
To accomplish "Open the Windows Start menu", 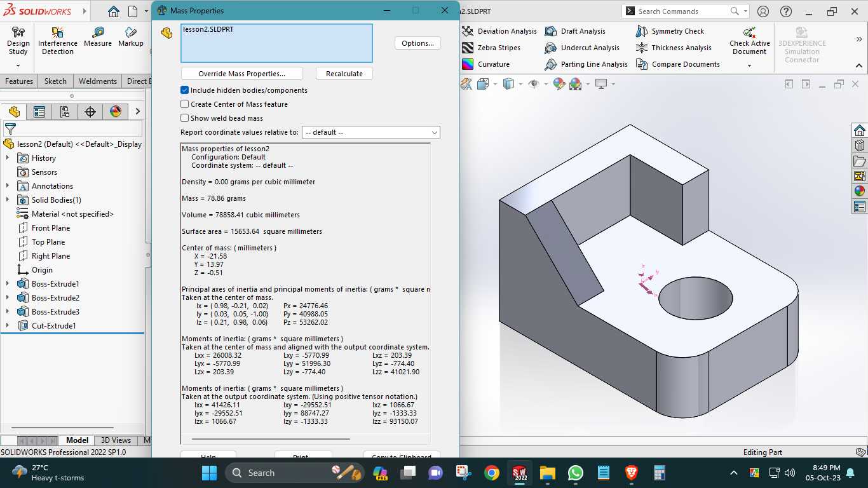I will [209, 473].
